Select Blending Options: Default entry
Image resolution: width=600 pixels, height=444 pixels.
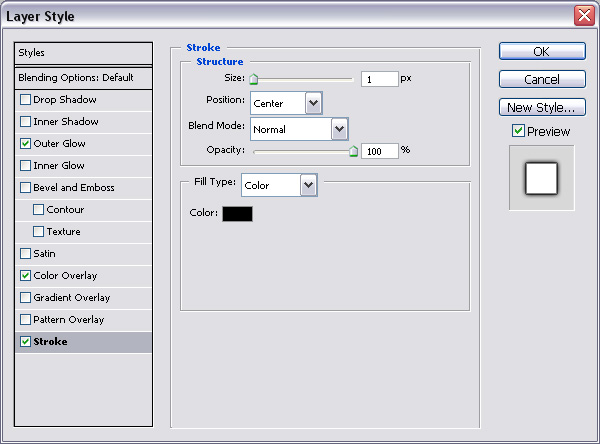[x=84, y=77]
